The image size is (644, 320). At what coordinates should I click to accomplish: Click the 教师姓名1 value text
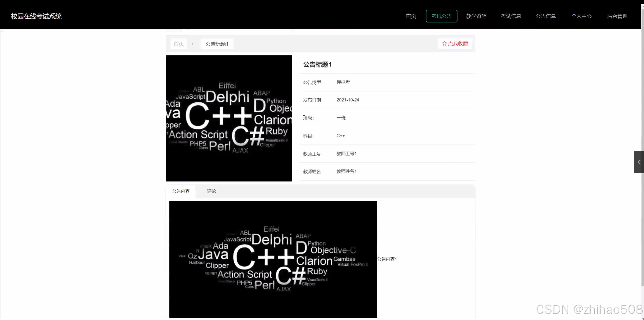point(346,171)
